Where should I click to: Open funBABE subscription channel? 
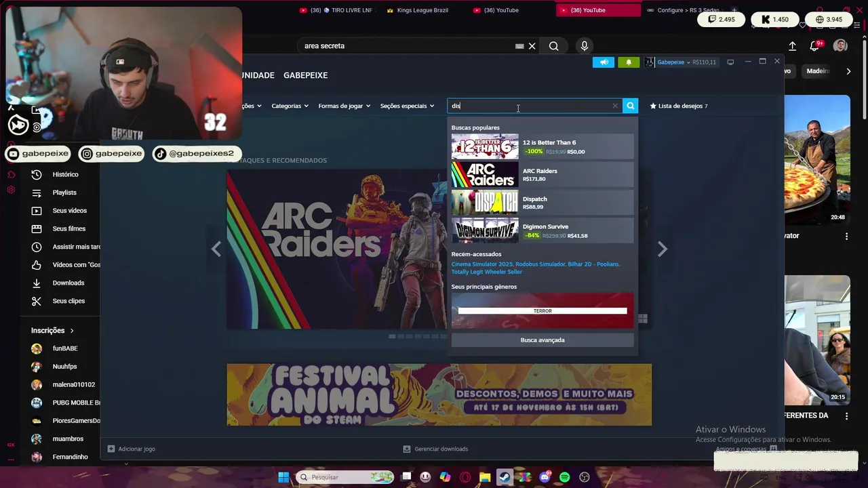pyautogui.click(x=64, y=348)
